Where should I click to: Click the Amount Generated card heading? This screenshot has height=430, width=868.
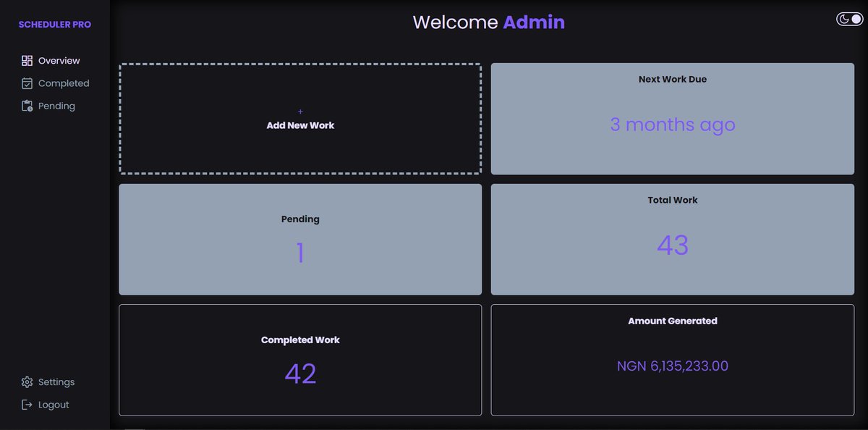[673, 321]
